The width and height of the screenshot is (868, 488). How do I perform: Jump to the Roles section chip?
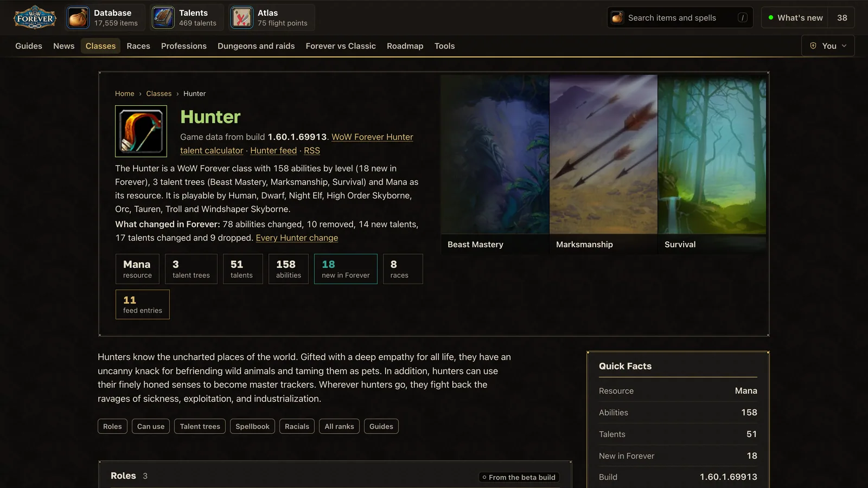pyautogui.click(x=112, y=426)
